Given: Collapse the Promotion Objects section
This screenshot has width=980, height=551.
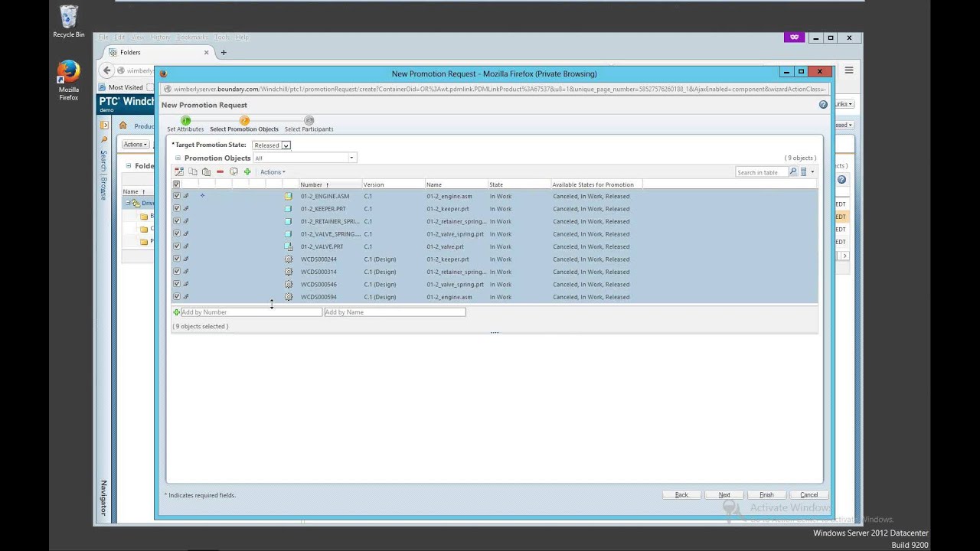Looking at the screenshot, I should pos(178,158).
